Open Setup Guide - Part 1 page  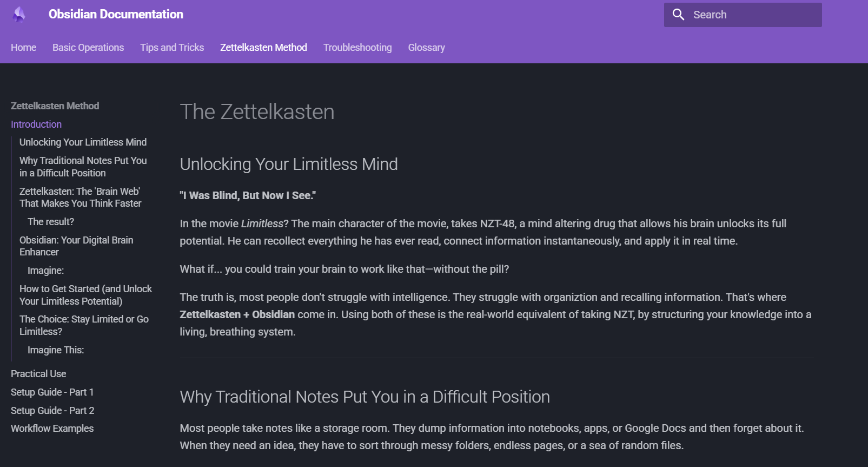[x=52, y=392]
